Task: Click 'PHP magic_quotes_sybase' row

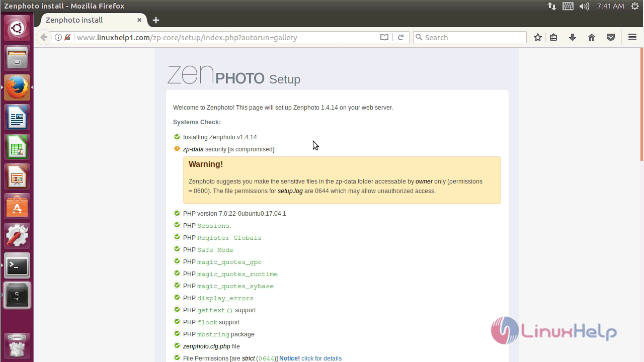Action: pyautogui.click(x=228, y=286)
